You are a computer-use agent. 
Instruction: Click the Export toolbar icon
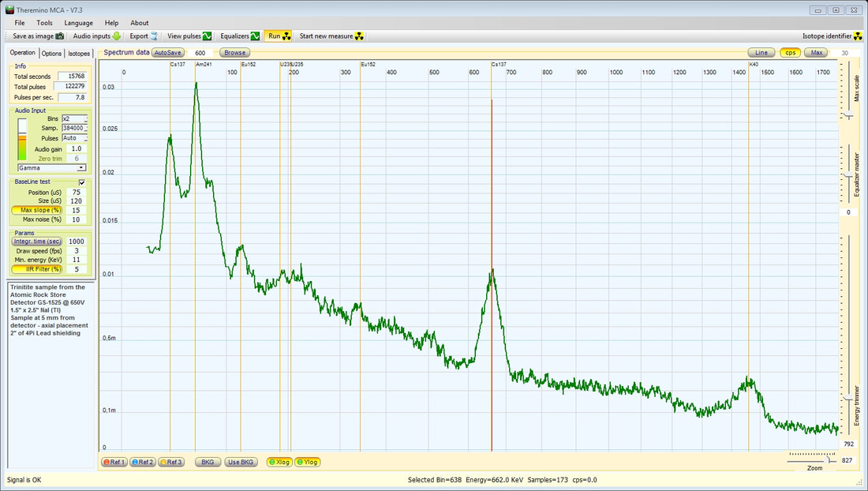pyautogui.click(x=154, y=36)
